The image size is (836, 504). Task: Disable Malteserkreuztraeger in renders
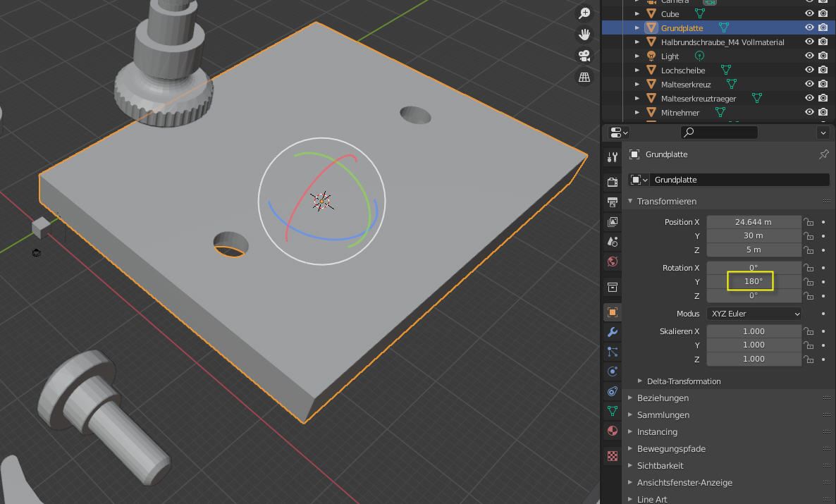(823, 98)
